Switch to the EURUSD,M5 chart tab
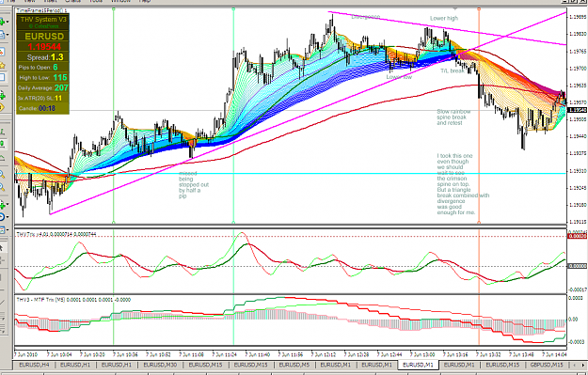 (x=294, y=365)
